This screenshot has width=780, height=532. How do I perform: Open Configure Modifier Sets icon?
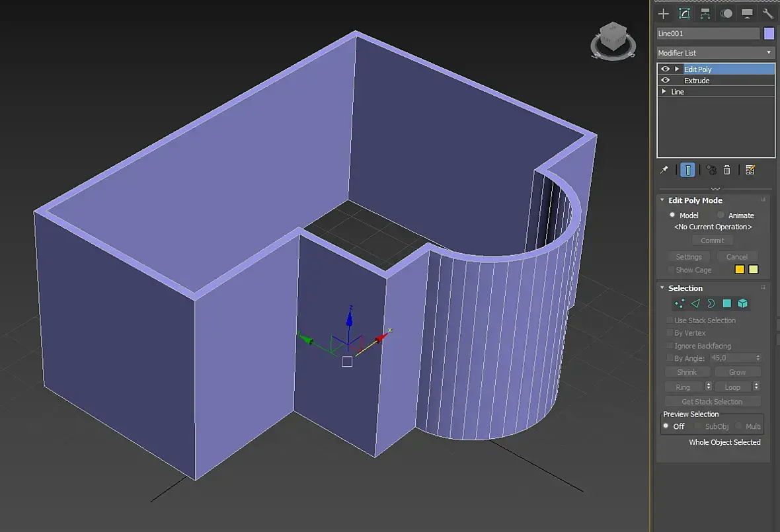[x=750, y=170]
